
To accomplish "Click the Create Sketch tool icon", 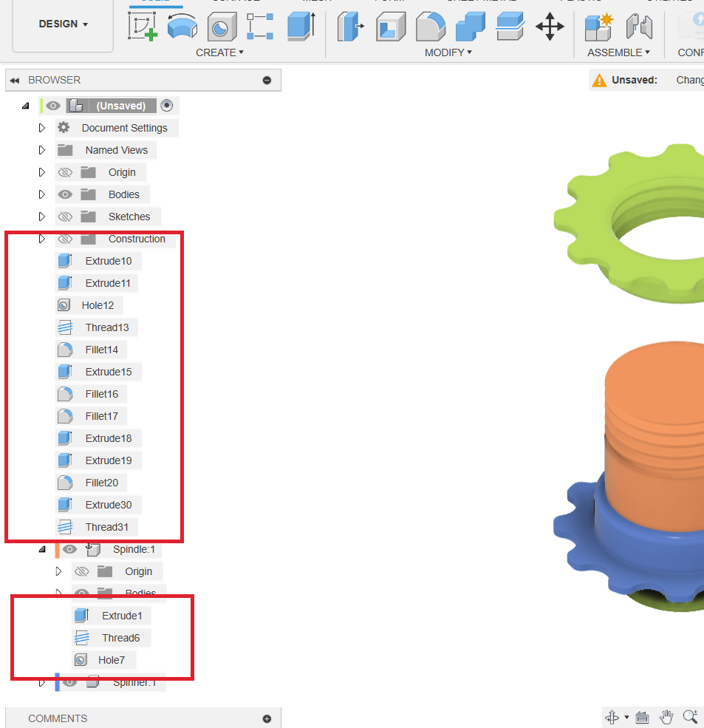I will tap(143, 27).
